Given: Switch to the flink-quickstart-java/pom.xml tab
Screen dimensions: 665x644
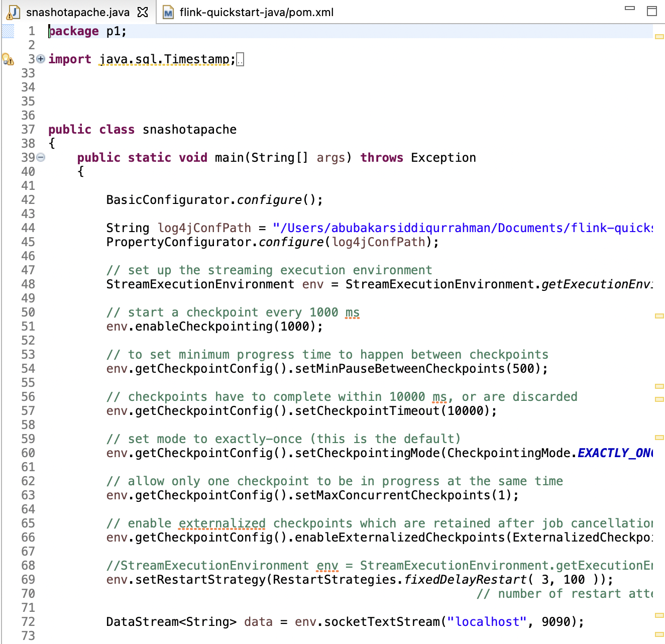Looking at the screenshot, I should 256,12.
